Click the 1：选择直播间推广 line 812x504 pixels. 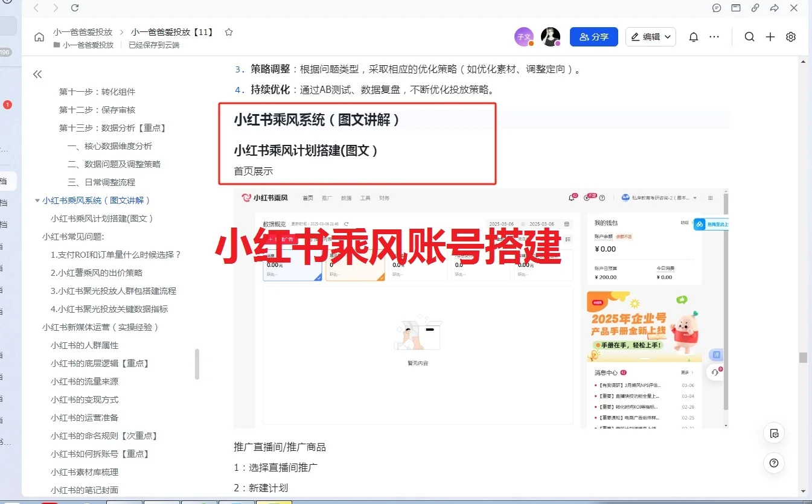coord(276,467)
